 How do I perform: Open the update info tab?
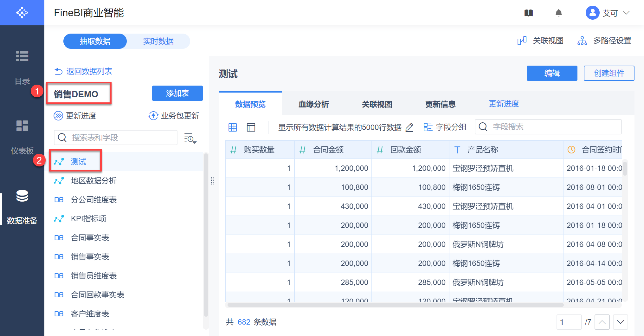[x=440, y=104]
